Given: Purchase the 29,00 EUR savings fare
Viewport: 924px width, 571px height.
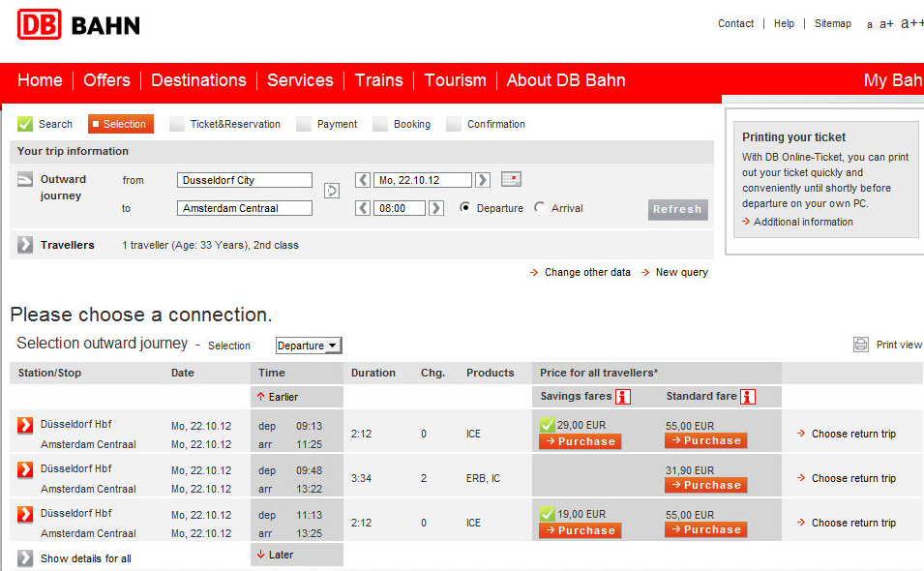Looking at the screenshot, I should [580, 441].
